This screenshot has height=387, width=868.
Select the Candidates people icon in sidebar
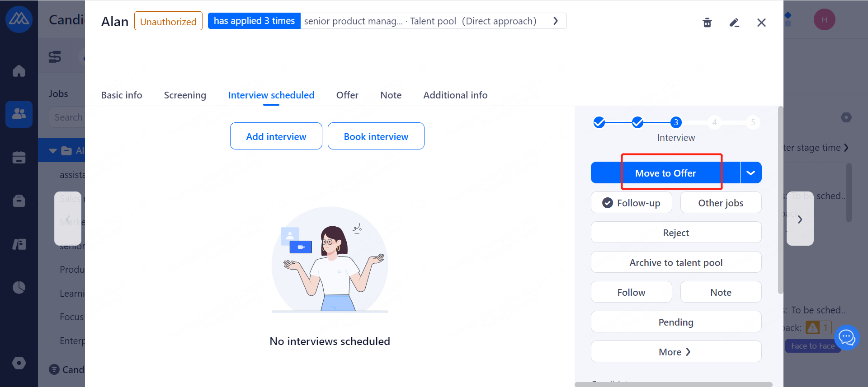(x=19, y=114)
